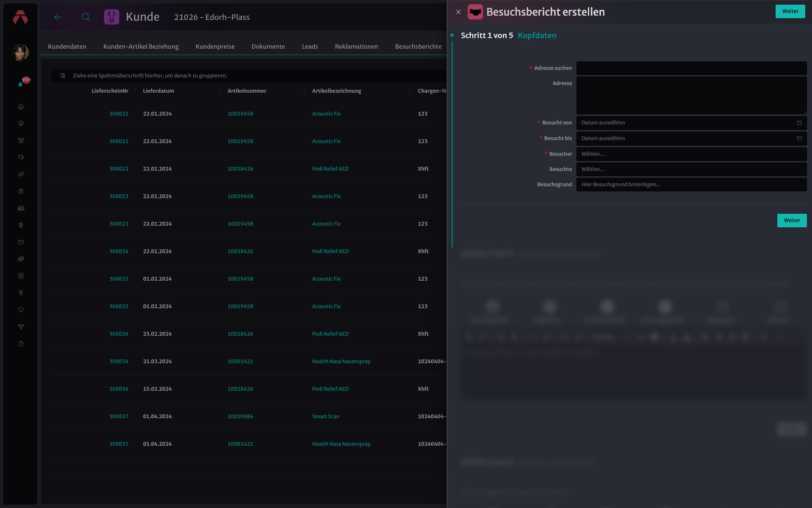Open the people group icon in sidebar
The height and width of the screenshot is (508, 812).
pos(21,141)
